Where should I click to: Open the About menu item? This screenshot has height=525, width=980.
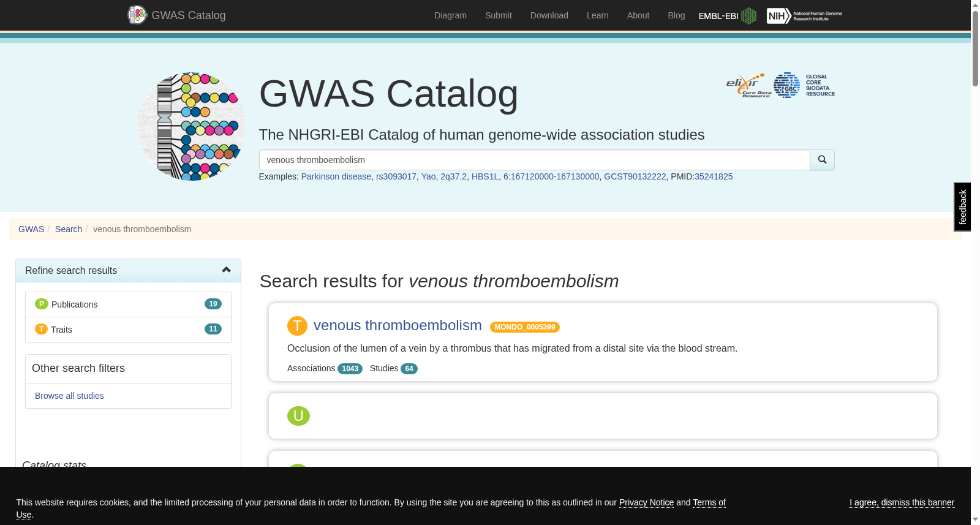pyautogui.click(x=638, y=15)
